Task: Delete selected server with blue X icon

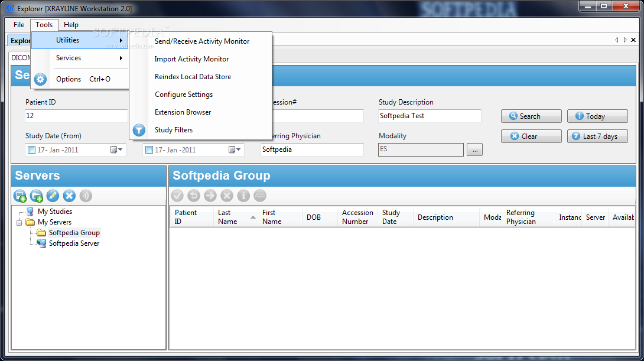Action: click(69, 196)
